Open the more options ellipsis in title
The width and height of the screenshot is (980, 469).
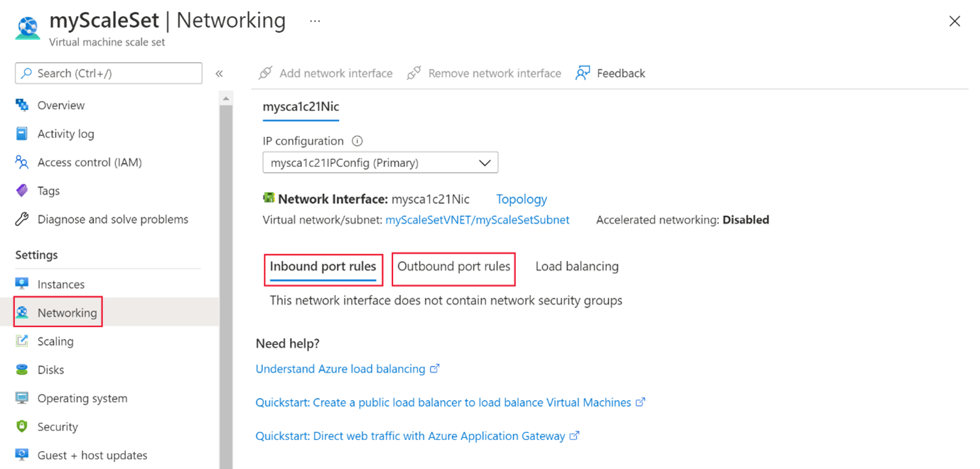tap(315, 21)
